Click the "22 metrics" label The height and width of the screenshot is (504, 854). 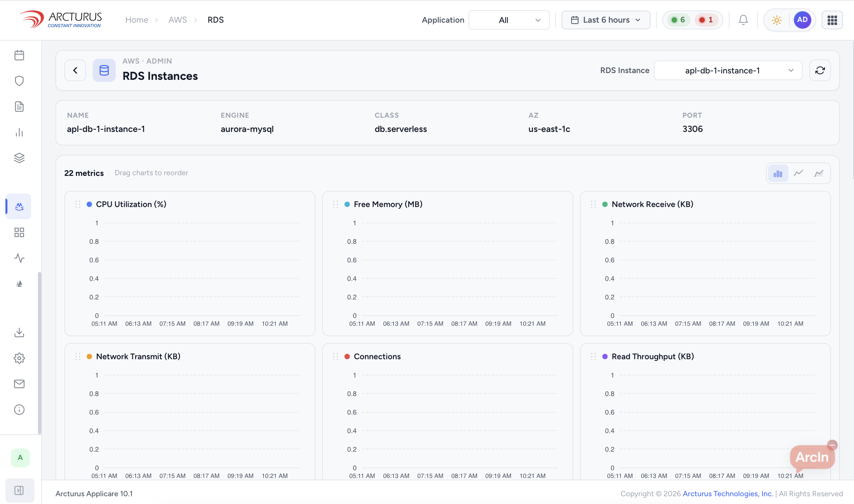tap(84, 173)
